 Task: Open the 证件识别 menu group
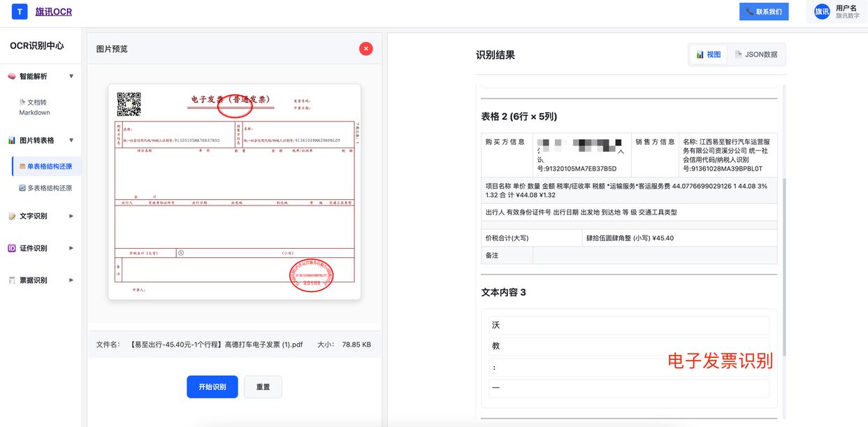41,248
